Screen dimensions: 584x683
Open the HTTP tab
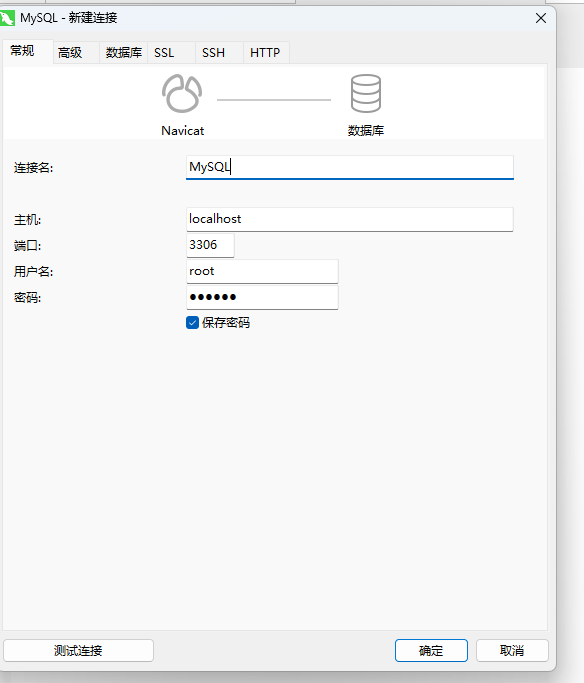[266, 53]
